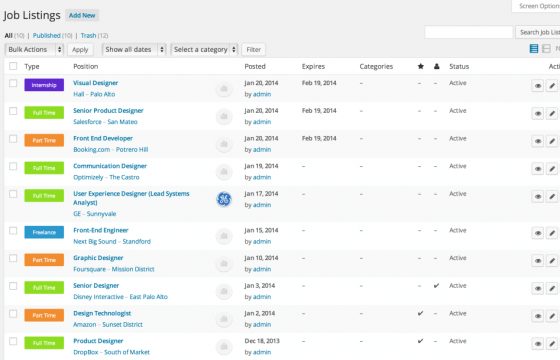Show Trash listings
This screenshot has height=360, width=560.
point(88,35)
